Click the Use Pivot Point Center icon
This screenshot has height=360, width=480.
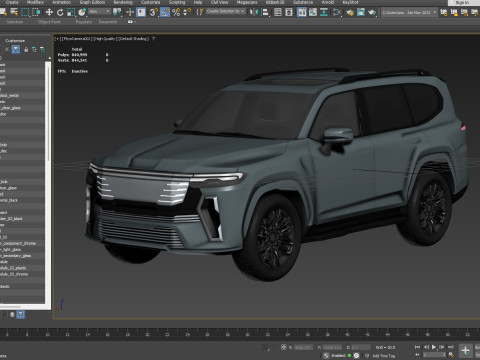pyautogui.click(x=117, y=13)
